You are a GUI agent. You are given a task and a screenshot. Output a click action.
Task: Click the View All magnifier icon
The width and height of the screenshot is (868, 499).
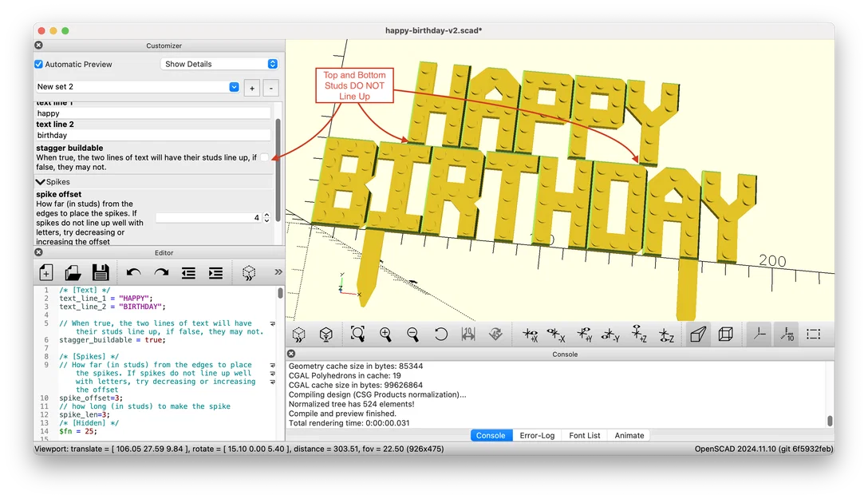pos(357,334)
